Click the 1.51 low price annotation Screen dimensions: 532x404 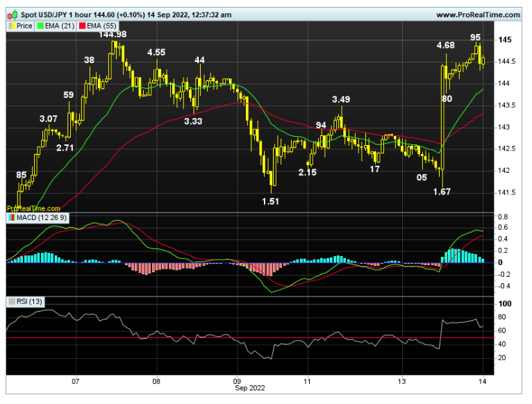tap(270, 201)
